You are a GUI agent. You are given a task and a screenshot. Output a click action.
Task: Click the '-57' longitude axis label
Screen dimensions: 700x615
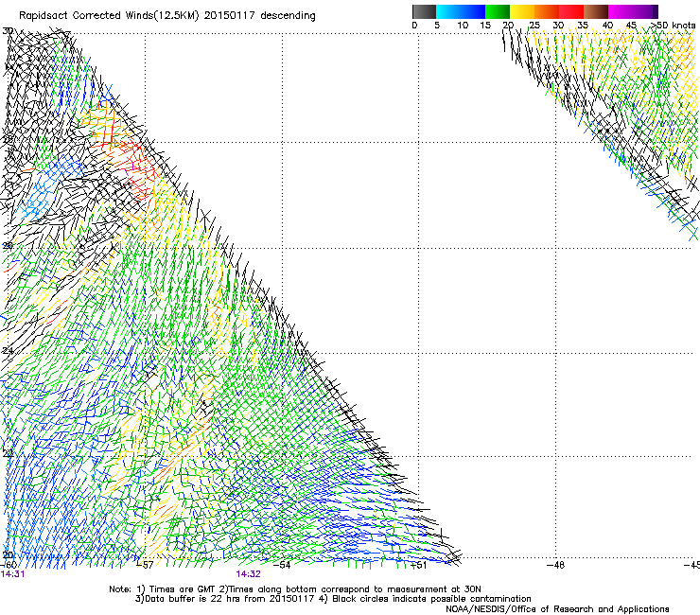click(x=144, y=565)
